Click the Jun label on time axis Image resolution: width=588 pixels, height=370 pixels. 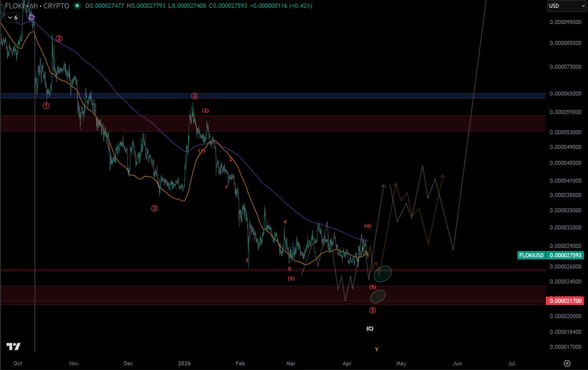pos(457,364)
